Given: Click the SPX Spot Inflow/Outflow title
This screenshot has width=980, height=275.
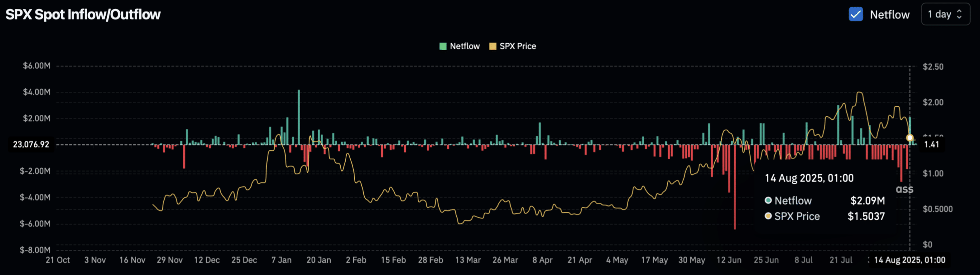Looking at the screenshot, I should click(x=83, y=15).
